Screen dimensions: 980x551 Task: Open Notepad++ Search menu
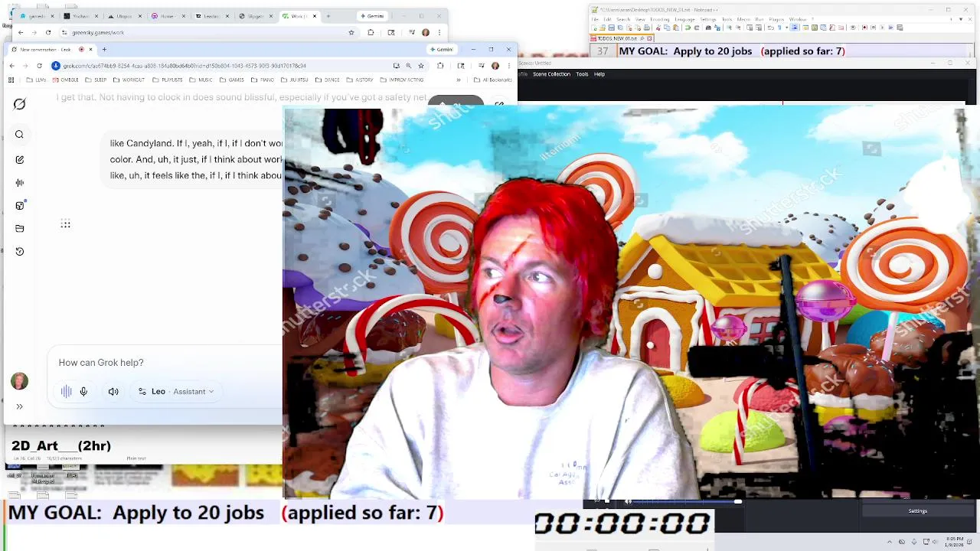(x=623, y=19)
